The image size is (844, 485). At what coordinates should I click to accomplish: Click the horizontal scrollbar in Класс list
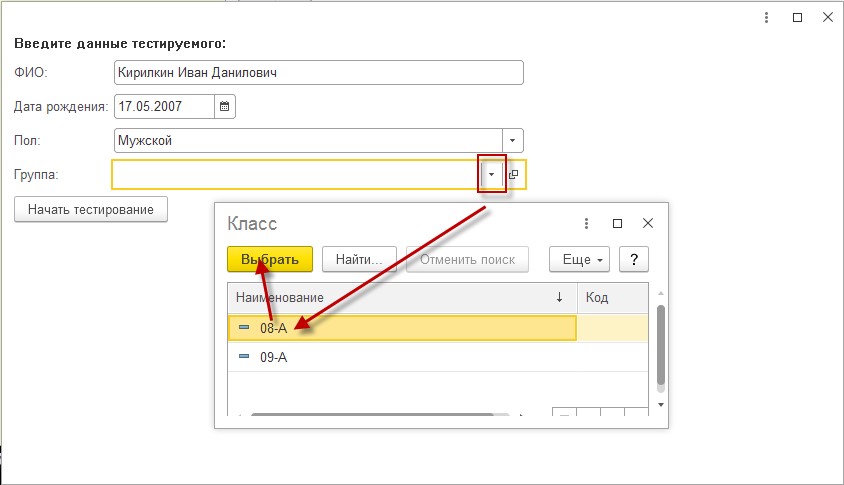[371, 414]
